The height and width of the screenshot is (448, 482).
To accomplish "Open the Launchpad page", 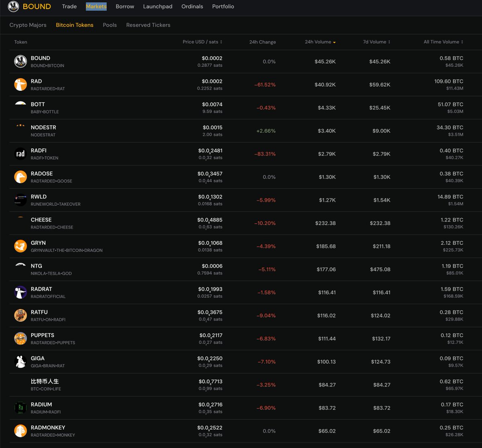I will point(158,6).
